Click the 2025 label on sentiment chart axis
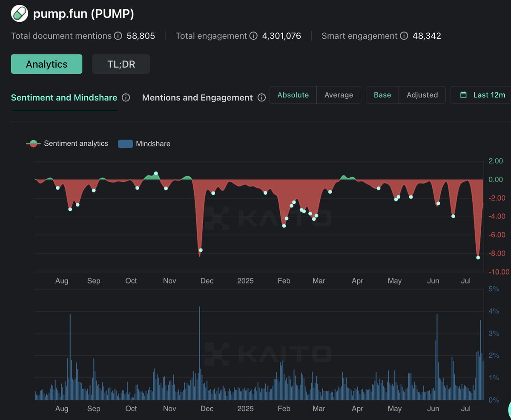 click(245, 281)
